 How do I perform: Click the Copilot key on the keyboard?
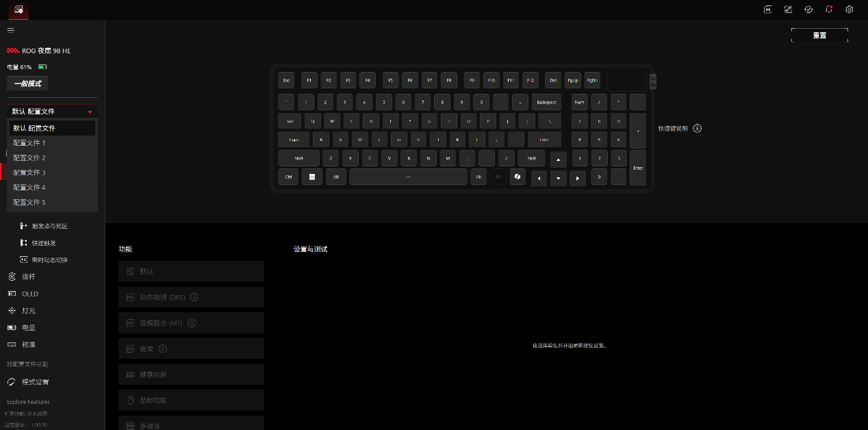point(517,177)
